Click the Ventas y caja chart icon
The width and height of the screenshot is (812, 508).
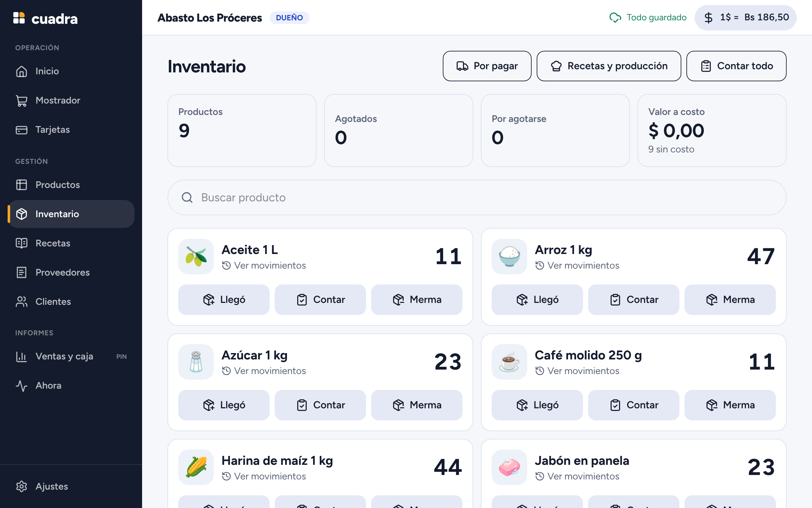[22, 357]
